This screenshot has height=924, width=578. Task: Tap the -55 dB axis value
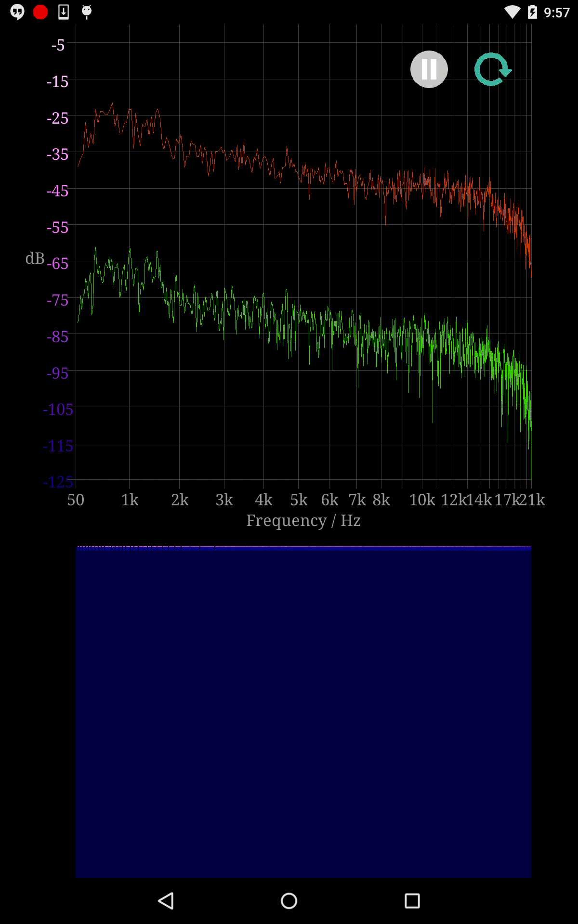pos(57,228)
